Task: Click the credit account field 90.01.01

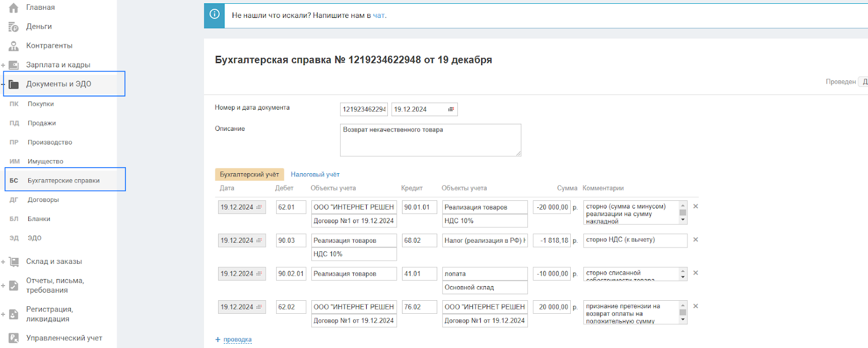Action: pyautogui.click(x=419, y=207)
